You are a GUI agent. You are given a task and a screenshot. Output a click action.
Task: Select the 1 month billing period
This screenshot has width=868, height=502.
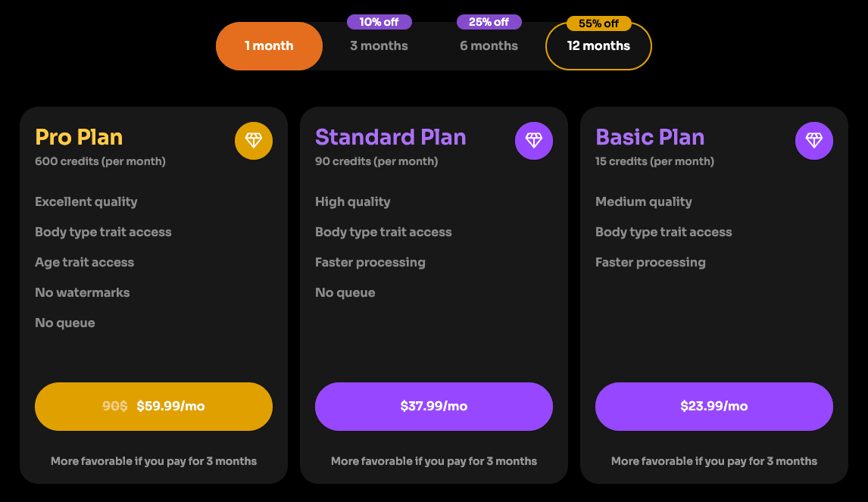coord(269,46)
